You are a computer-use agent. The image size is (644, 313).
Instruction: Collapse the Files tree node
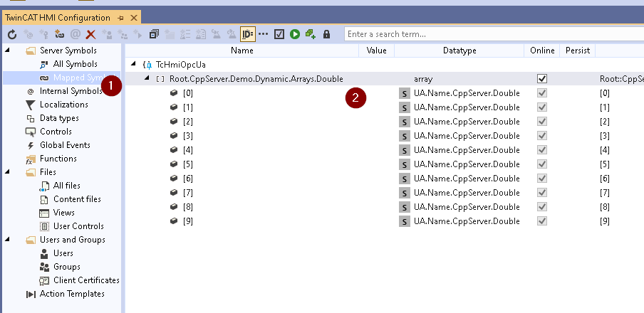click(7, 172)
